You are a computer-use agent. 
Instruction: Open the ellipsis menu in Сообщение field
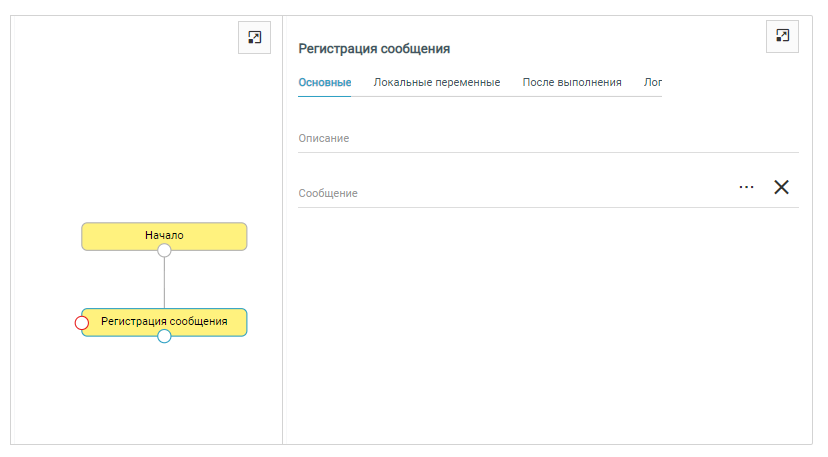[x=746, y=187]
